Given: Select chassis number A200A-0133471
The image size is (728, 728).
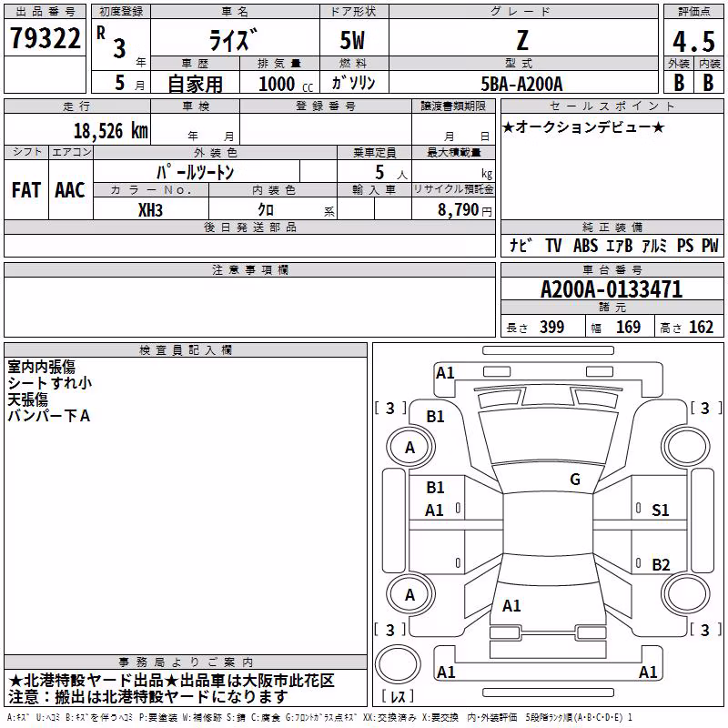Looking at the screenshot, I should tap(612, 289).
